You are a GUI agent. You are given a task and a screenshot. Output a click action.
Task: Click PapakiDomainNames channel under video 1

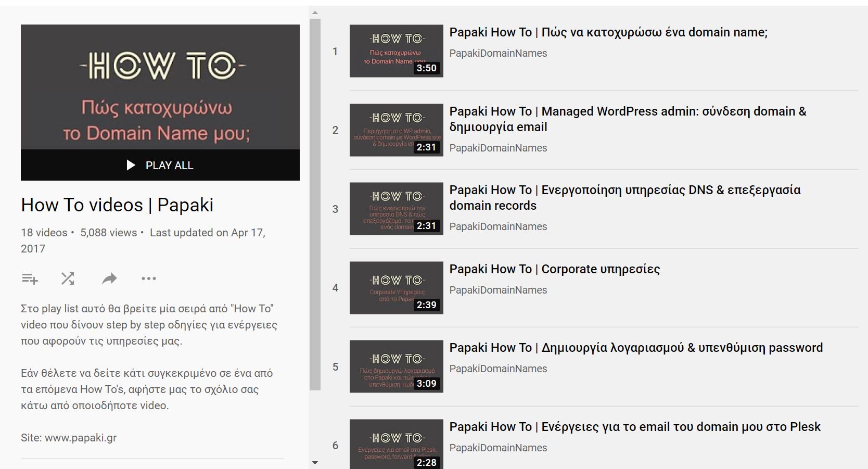pos(498,53)
